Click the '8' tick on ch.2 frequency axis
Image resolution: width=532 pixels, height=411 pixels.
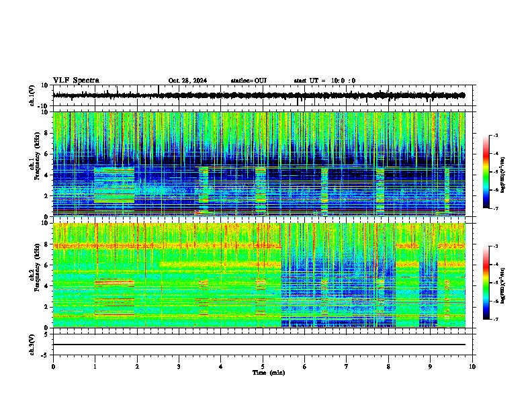point(47,244)
